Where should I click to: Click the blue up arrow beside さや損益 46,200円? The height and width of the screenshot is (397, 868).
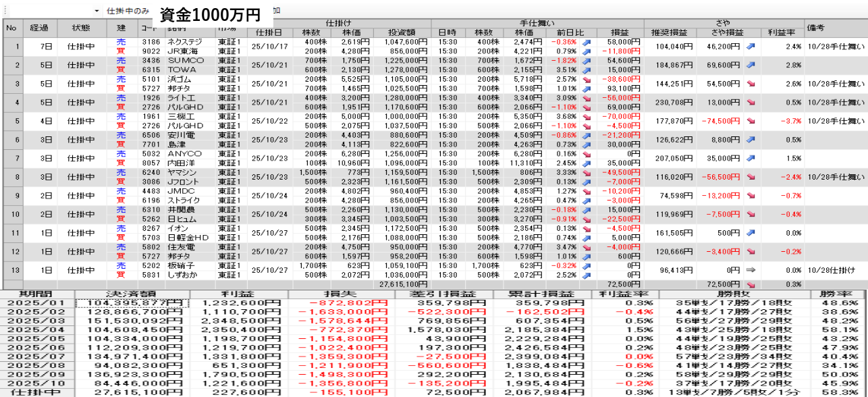click(x=751, y=47)
